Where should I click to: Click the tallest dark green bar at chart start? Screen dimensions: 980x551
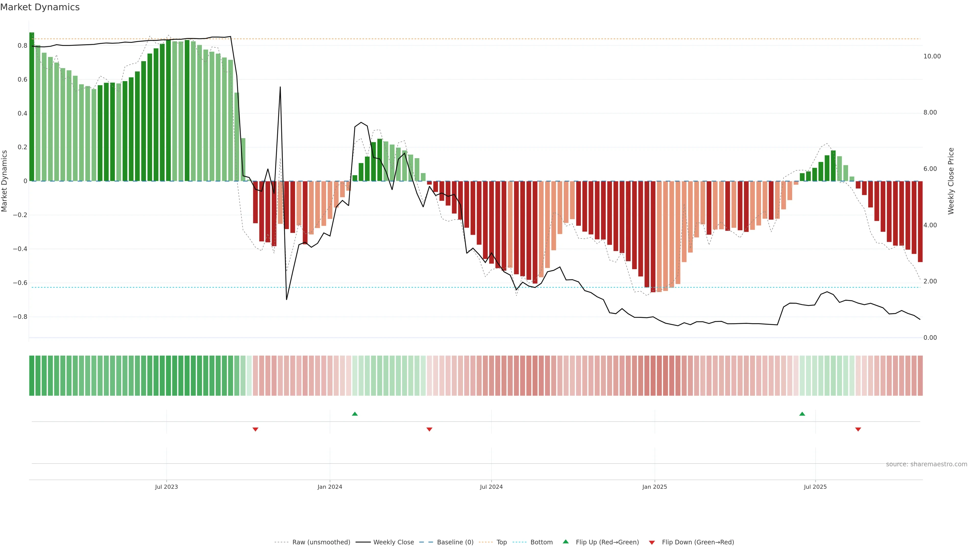tap(32, 106)
